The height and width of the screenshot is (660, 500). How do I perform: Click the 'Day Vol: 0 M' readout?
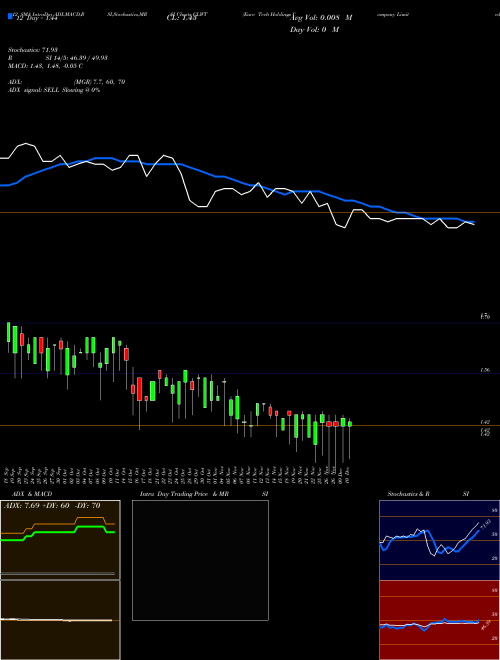(x=314, y=30)
